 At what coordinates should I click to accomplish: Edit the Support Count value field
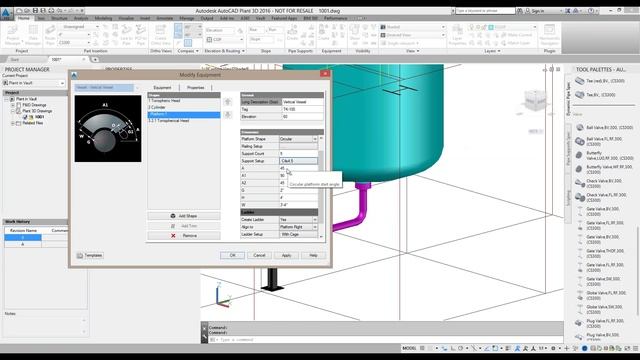click(x=298, y=153)
